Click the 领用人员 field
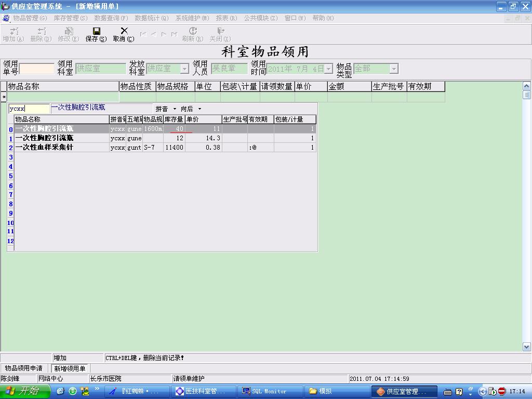532x399 pixels. pos(229,69)
